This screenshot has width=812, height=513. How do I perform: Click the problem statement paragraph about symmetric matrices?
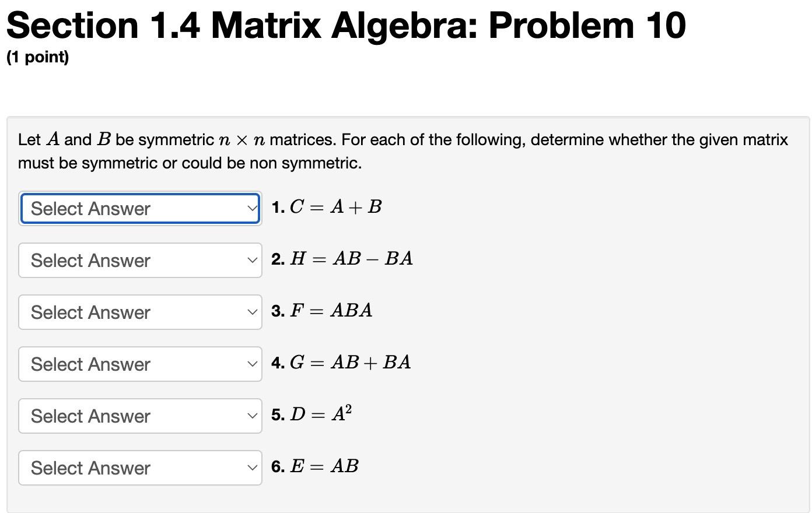point(402,151)
